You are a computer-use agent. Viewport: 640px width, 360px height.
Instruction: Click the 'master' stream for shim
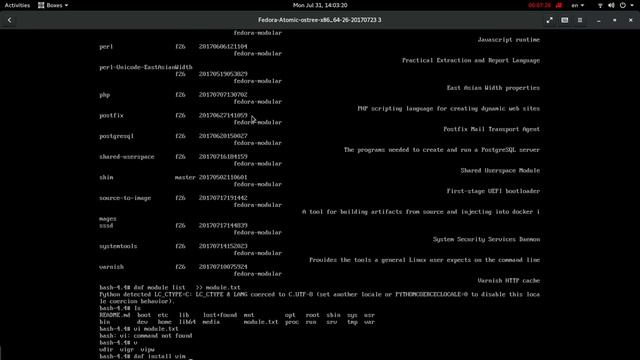[185, 178]
